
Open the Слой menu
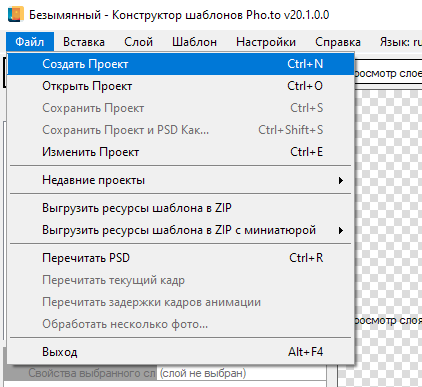click(x=138, y=42)
